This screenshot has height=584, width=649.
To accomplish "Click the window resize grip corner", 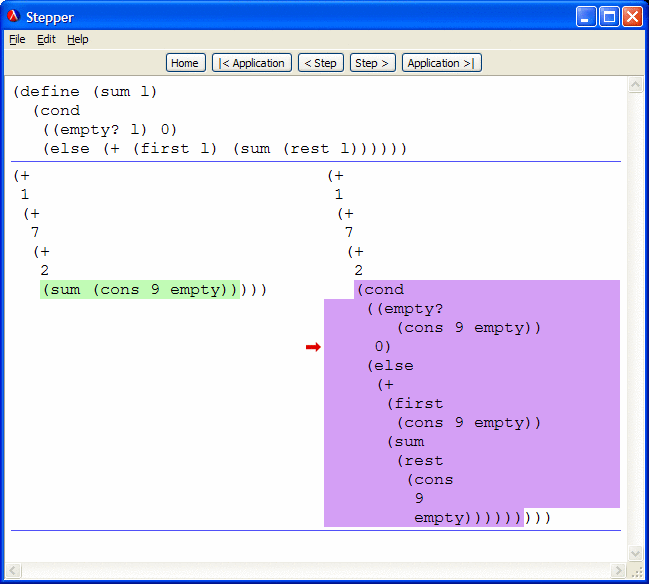I will pyautogui.click(x=637, y=571).
